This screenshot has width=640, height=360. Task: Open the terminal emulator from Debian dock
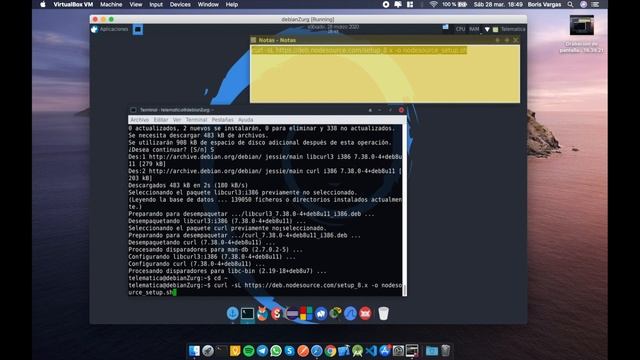point(247,313)
